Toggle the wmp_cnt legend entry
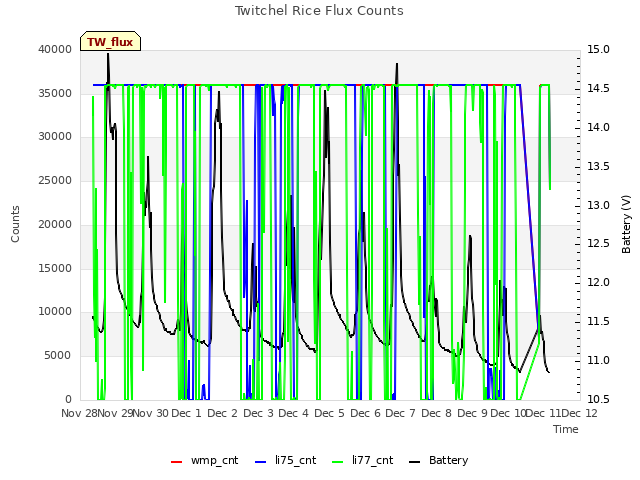This screenshot has width=640, height=480. point(204,460)
